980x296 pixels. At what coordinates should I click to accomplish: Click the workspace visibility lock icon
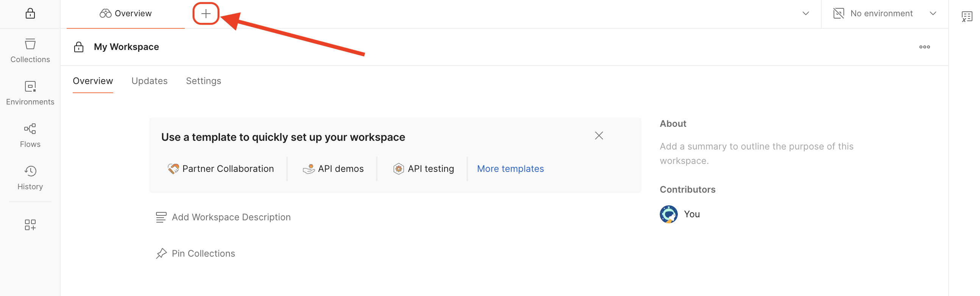coord(78,47)
